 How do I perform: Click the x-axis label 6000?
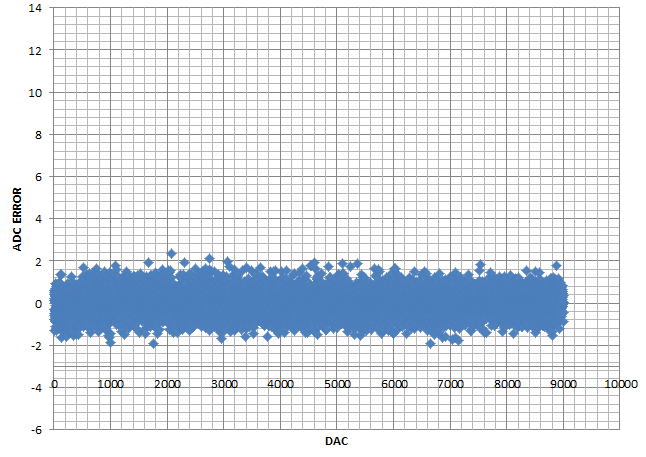tap(394, 384)
